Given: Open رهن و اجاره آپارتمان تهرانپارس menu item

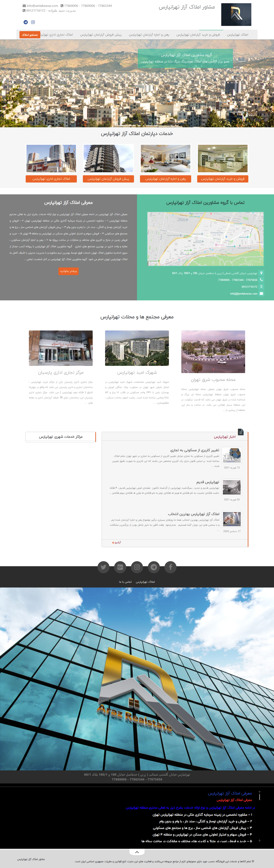Looking at the screenshot, I should (x=149, y=34).
